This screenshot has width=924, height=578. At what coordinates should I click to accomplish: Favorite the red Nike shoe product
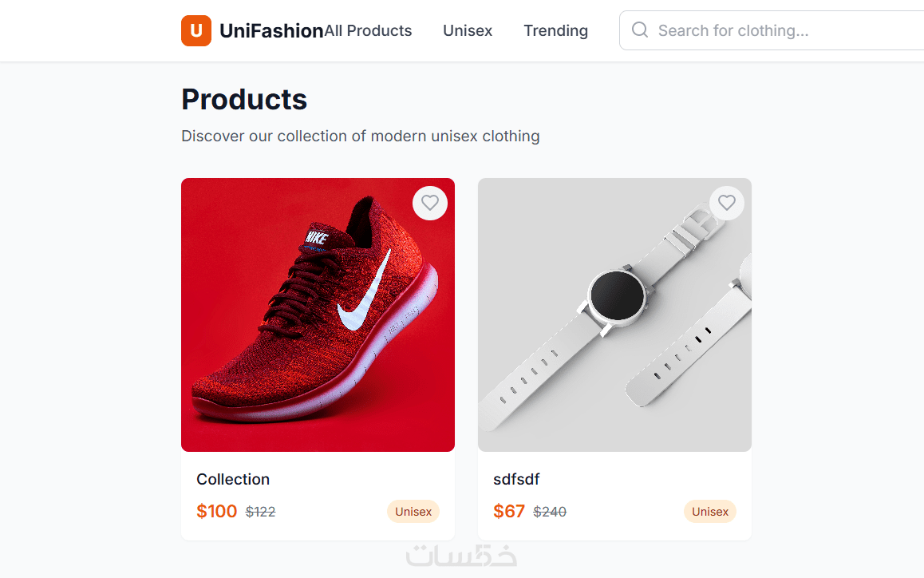point(430,203)
